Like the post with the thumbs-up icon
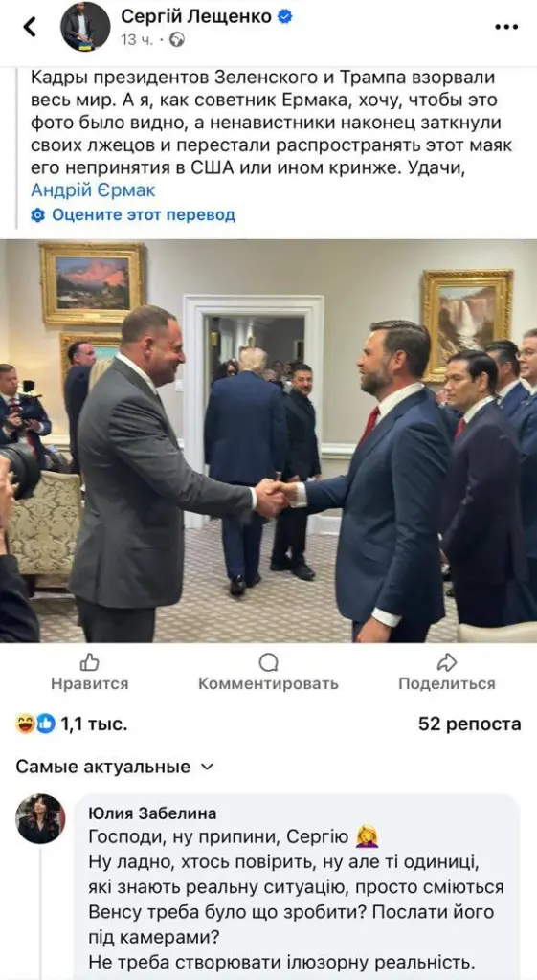This screenshot has width=537, height=980. pos(90,662)
